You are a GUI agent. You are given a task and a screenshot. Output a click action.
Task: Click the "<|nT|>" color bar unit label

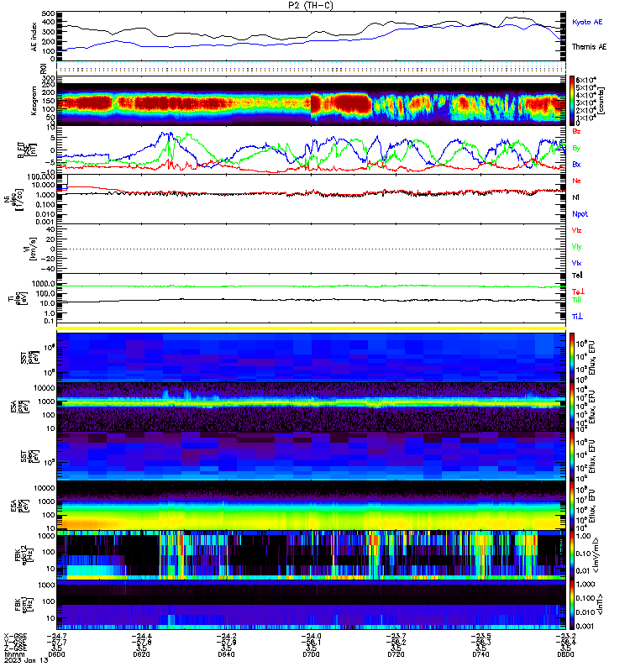coord(600,605)
